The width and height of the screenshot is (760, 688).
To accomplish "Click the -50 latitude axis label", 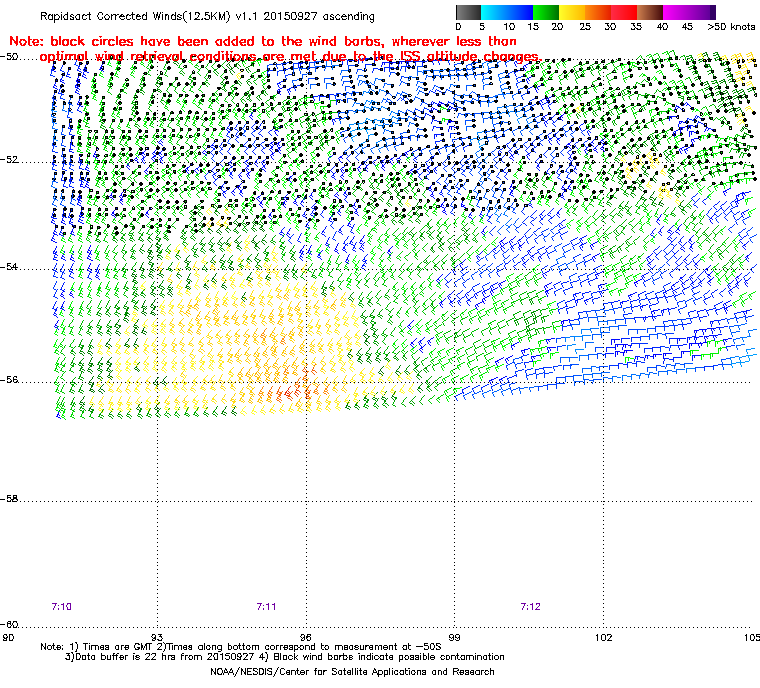I will pyautogui.click(x=9, y=57).
